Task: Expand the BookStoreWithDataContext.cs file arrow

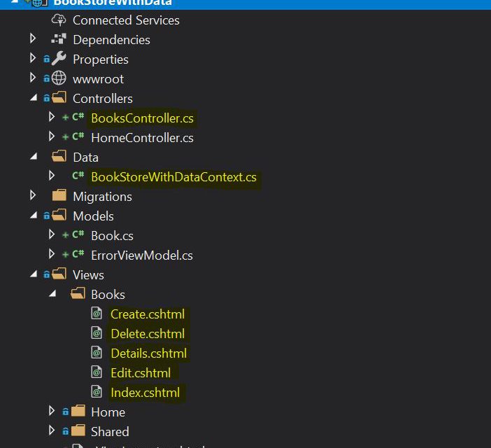Action: coord(51,176)
